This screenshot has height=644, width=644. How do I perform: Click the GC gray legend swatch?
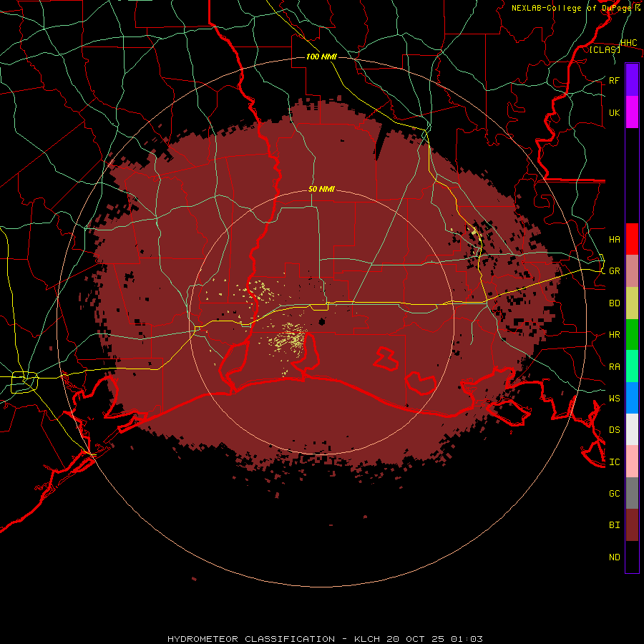tap(632, 493)
